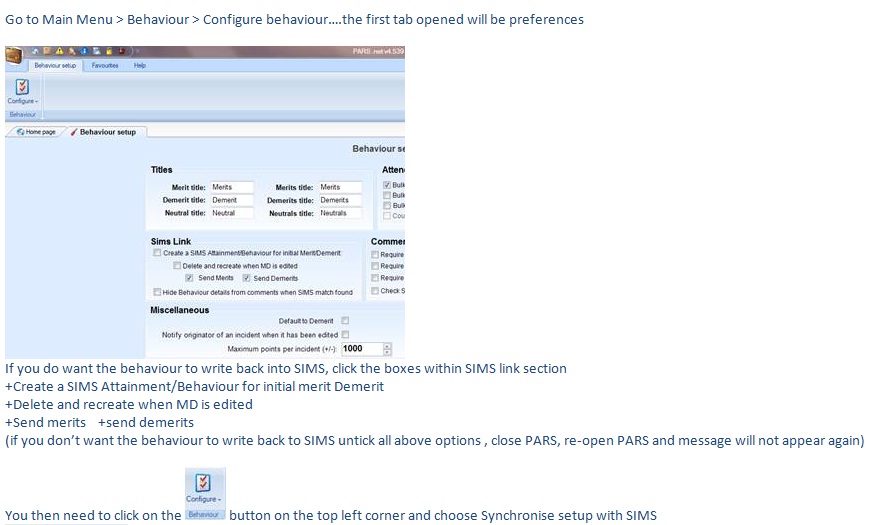Decrease Maximum points per incident with down arrow
Image resolution: width=870 pixels, height=525 pixels.
pyautogui.click(x=387, y=352)
